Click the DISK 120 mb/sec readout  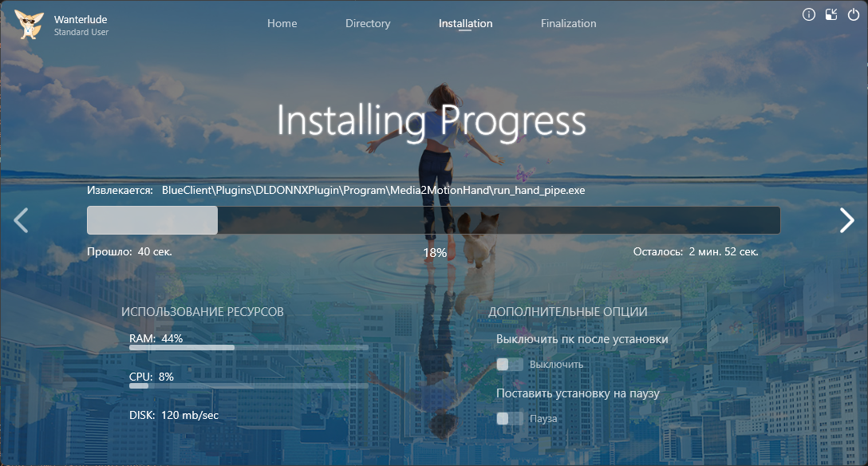click(x=173, y=415)
